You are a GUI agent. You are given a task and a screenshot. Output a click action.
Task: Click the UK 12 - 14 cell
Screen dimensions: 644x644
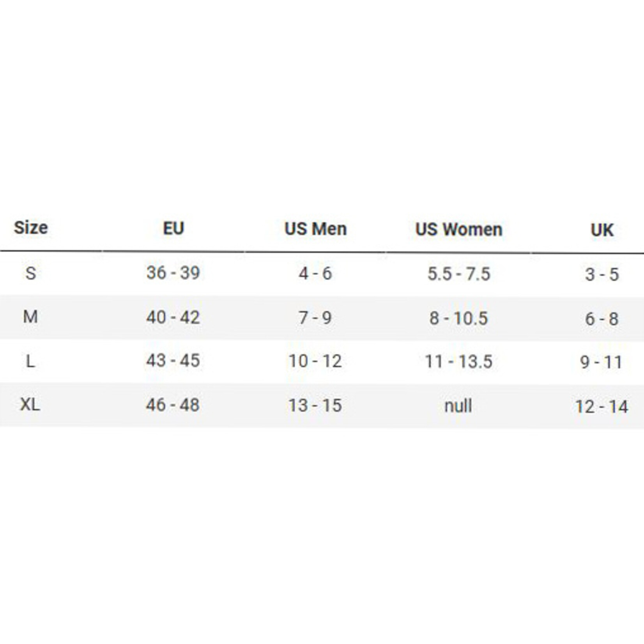[x=602, y=407]
